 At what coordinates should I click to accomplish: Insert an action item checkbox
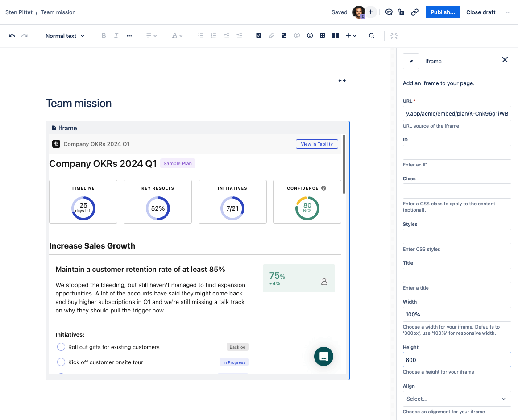point(258,35)
